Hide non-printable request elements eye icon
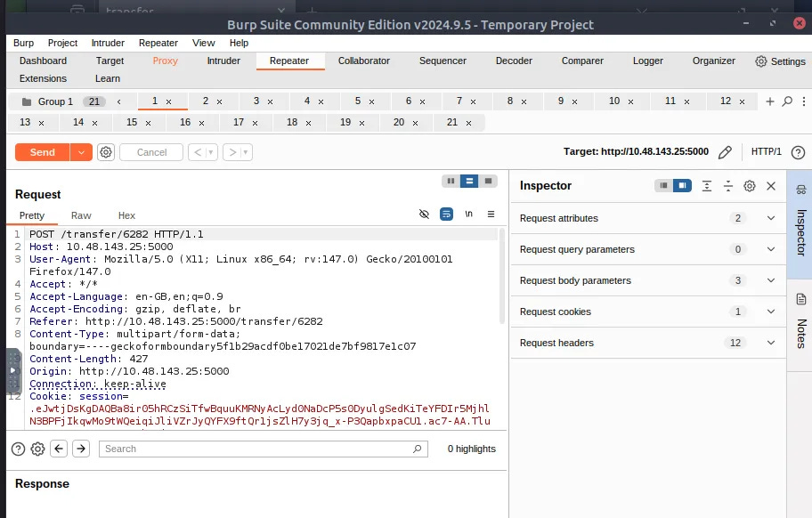 click(x=424, y=214)
